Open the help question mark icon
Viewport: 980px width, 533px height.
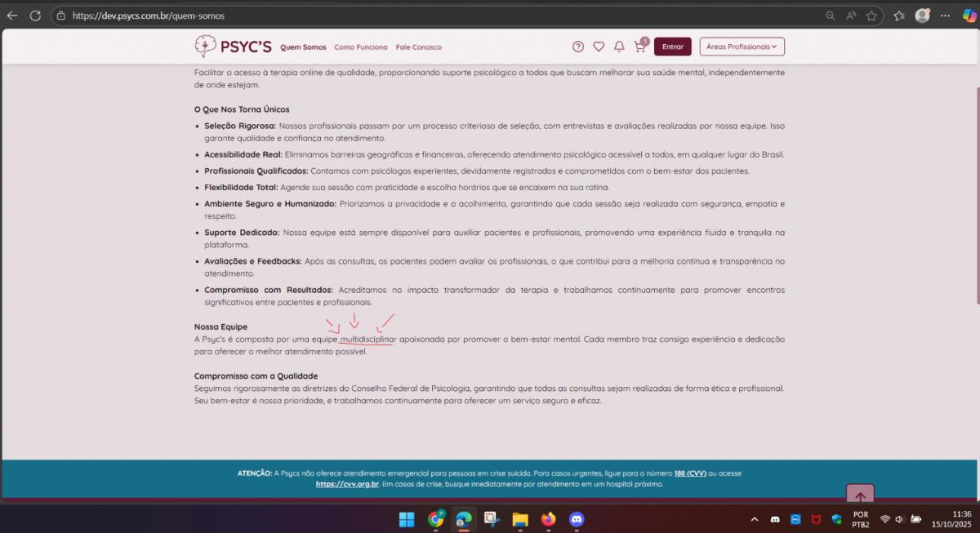578,47
